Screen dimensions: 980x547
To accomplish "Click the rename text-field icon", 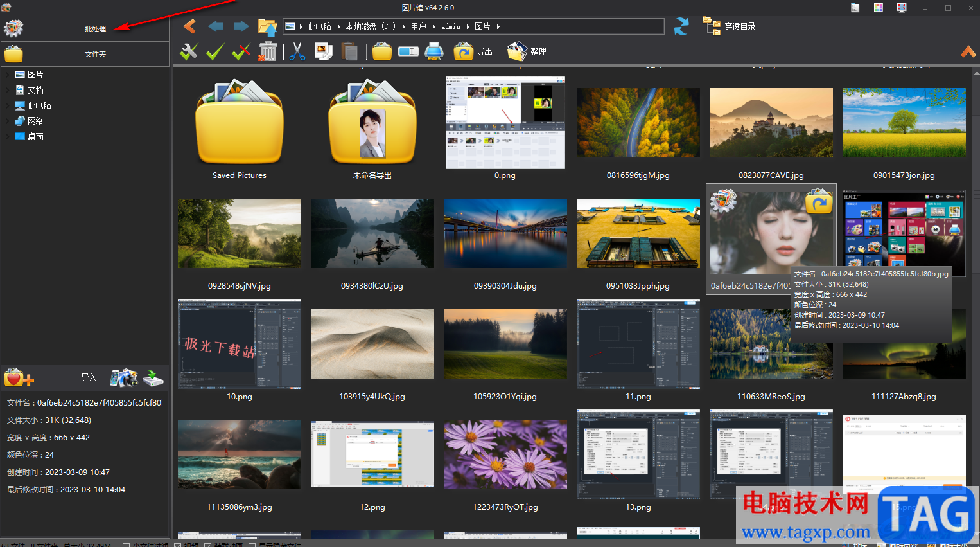I will [x=408, y=51].
